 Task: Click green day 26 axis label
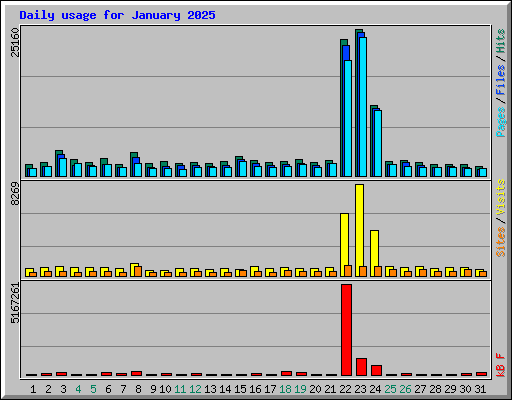tap(405, 389)
